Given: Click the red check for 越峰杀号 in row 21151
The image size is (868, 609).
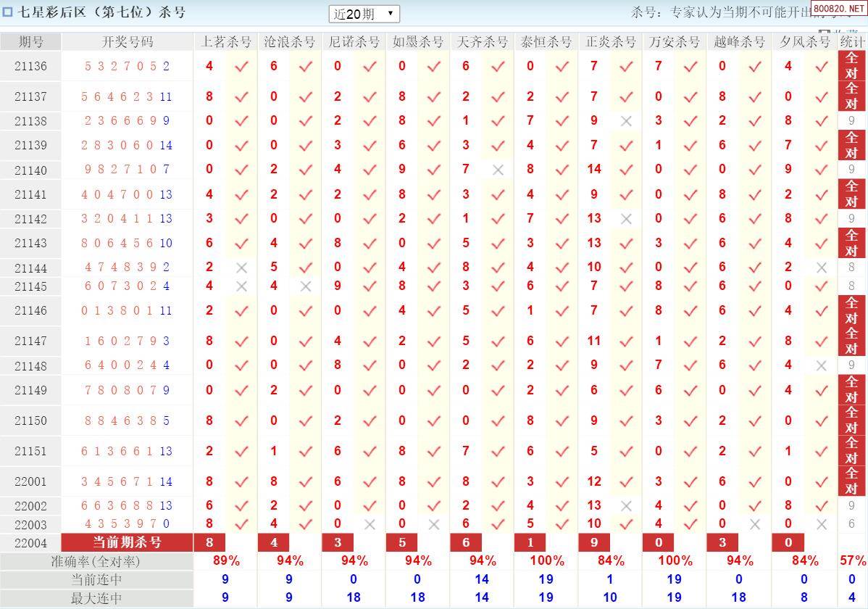Looking at the screenshot, I should [754, 452].
